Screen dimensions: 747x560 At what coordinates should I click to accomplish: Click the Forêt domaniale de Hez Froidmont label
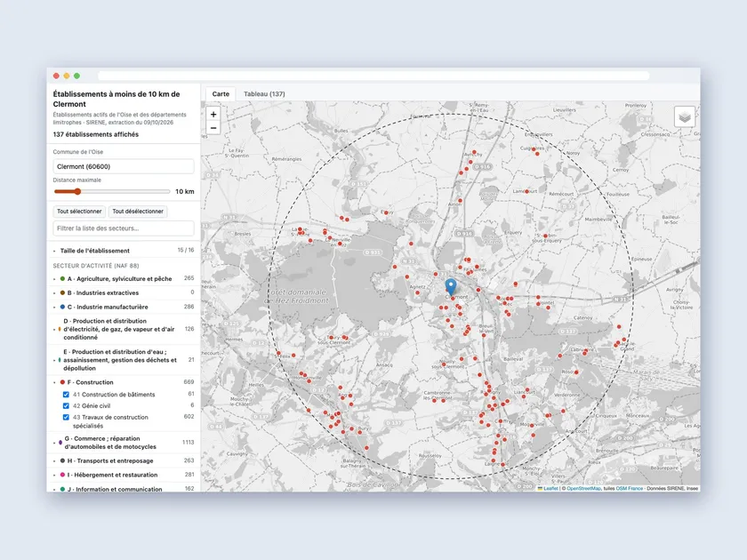pyautogui.click(x=297, y=296)
